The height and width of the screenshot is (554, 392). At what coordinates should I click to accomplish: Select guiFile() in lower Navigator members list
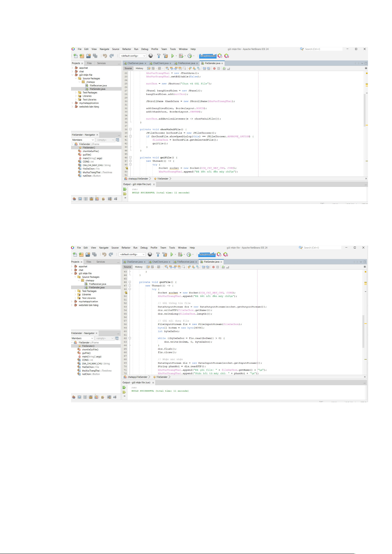tap(86, 353)
